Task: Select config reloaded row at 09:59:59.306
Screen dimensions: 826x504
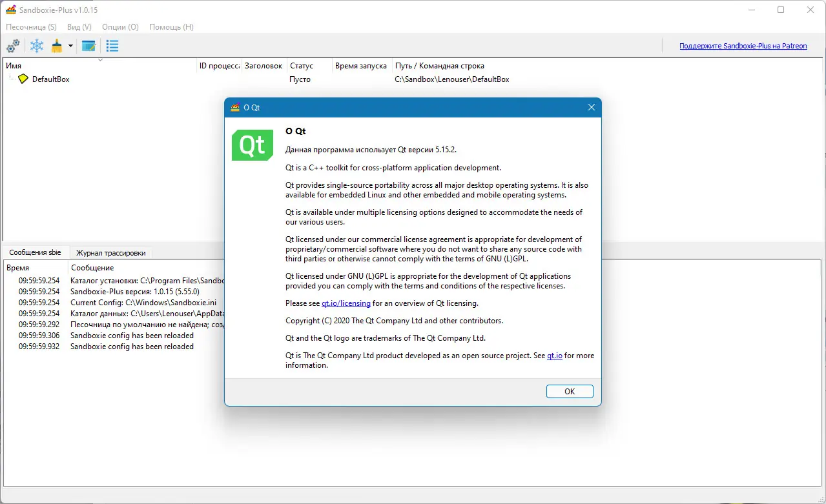Action: pyautogui.click(x=114, y=336)
